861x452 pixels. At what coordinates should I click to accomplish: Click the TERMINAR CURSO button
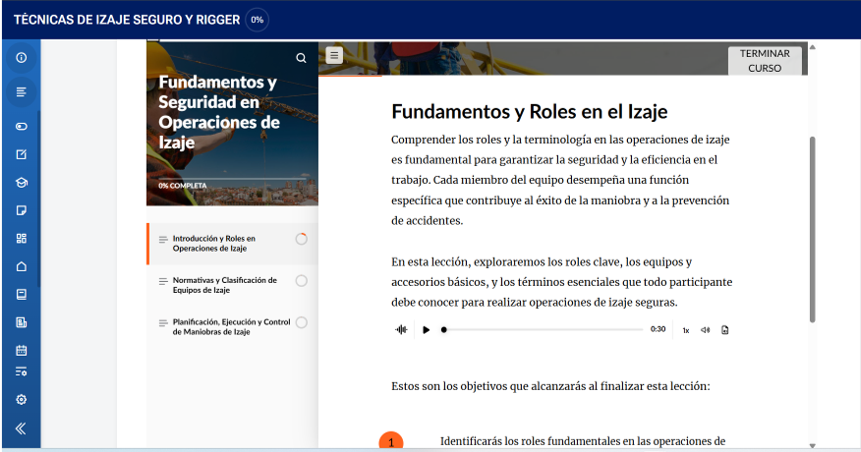pos(764,61)
